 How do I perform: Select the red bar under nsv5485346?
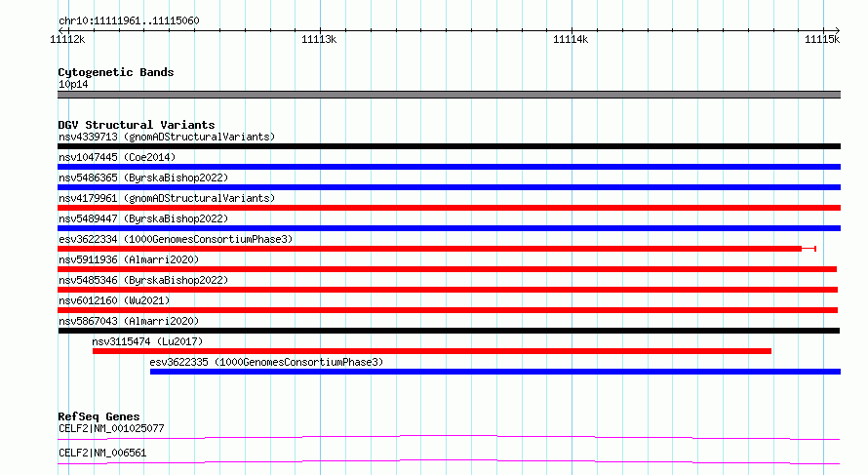[x=448, y=290]
